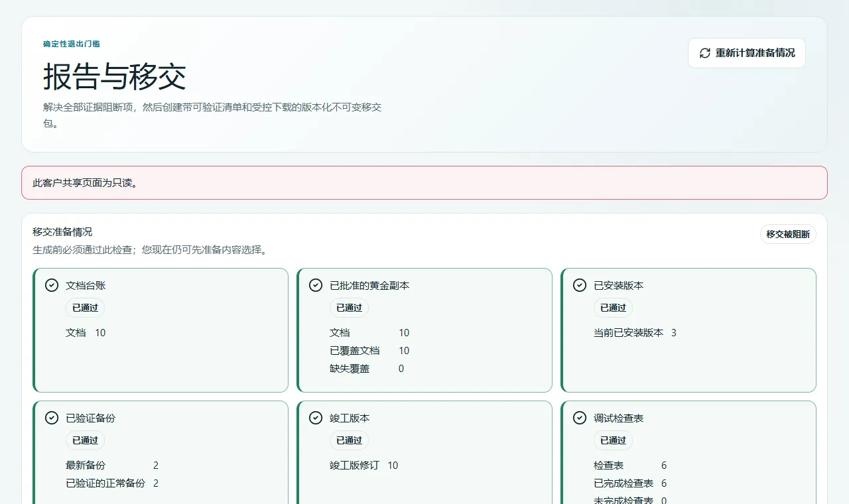
Task: Click the 已通过 badge under 已验证备份
Action: (85, 440)
